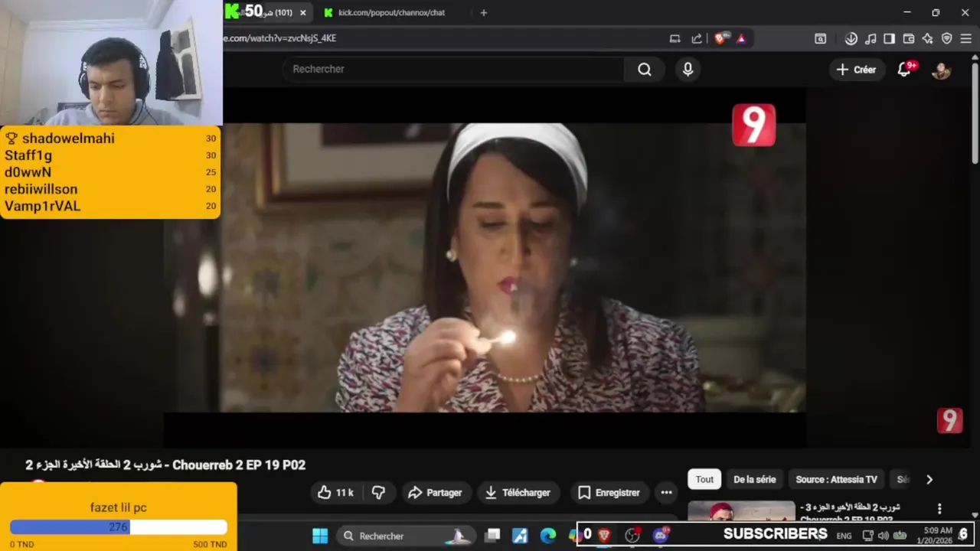Switch to the (101) YouTube tab
Image resolution: width=980 pixels, height=551 pixels.
266,12
